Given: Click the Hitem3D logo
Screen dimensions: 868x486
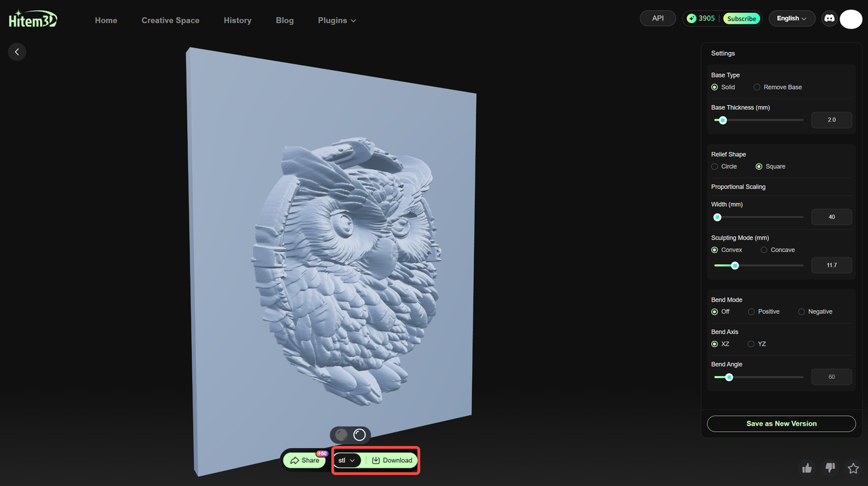Looking at the screenshot, I should pyautogui.click(x=33, y=19).
